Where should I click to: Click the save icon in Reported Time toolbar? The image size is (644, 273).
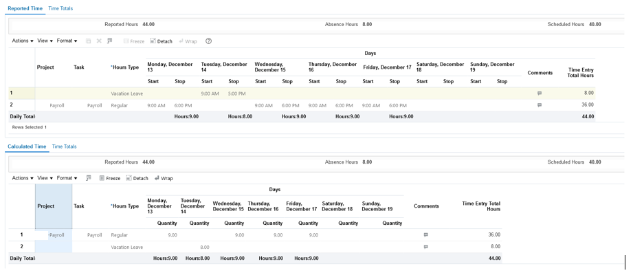pos(88,41)
